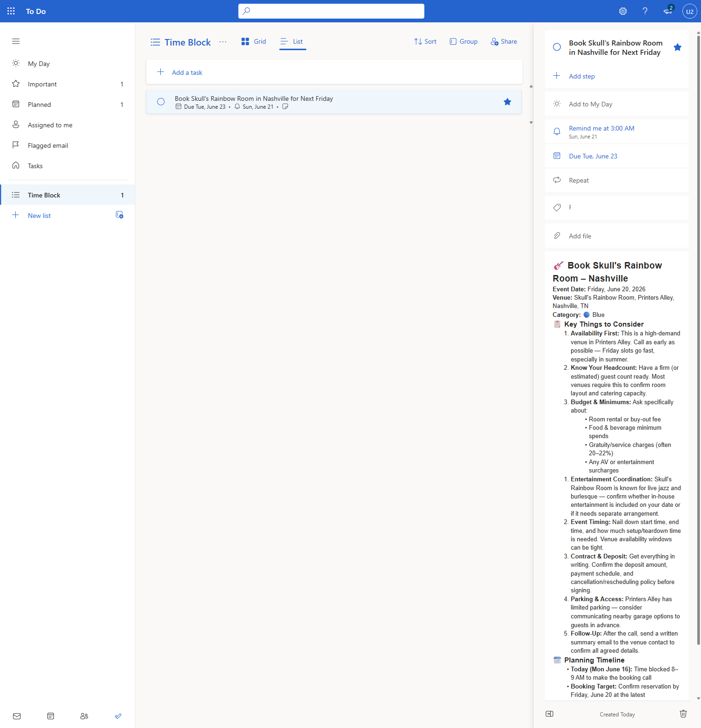Mark task complete circle in task list
This screenshot has height=728, width=701.
pyautogui.click(x=161, y=102)
